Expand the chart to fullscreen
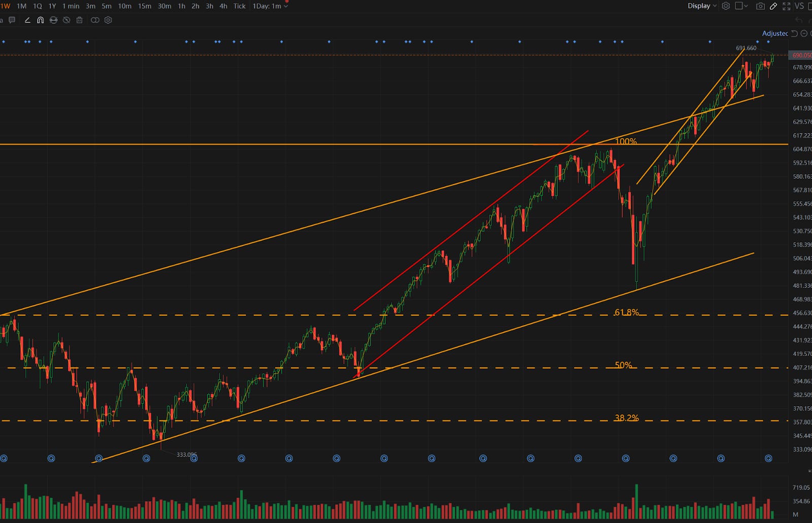This screenshot has height=523, width=812. pyautogui.click(x=787, y=6)
